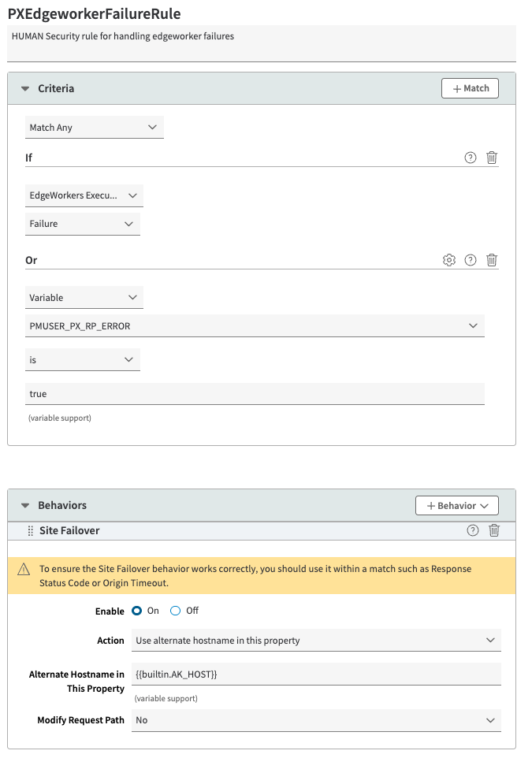The height and width of the screenshot is (758, 532).
Task: Open the Match Any dropdown
Action: (94, 128)
